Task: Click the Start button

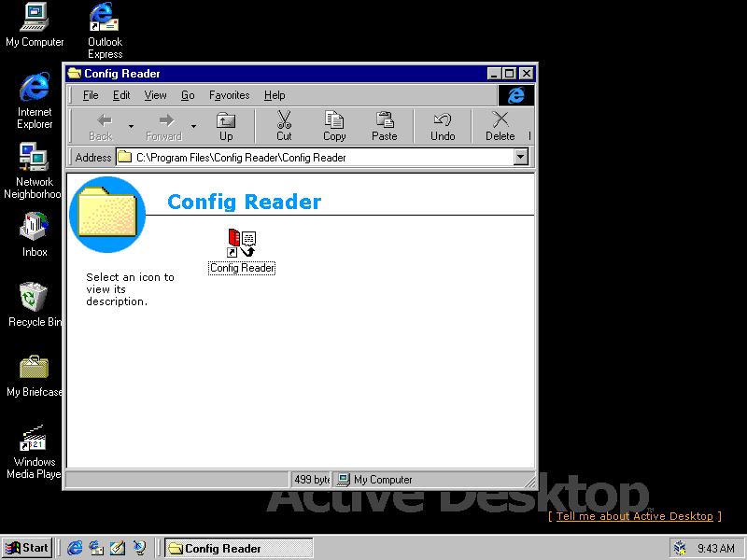Action: coord(27,548)
